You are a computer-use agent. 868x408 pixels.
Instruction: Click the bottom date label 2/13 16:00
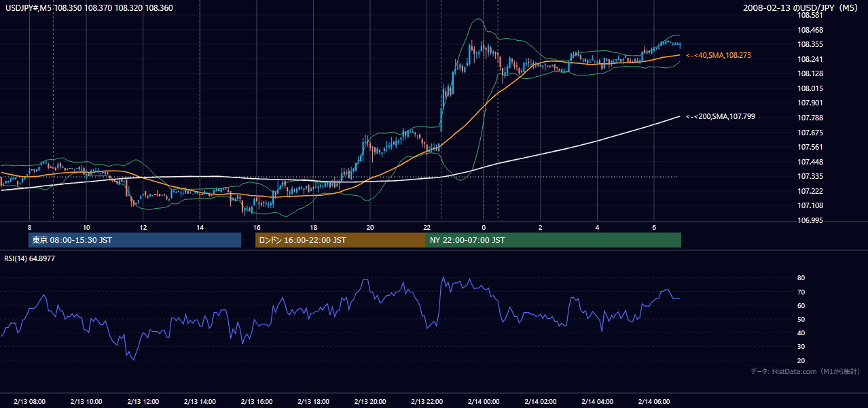[x=256, y=402]
